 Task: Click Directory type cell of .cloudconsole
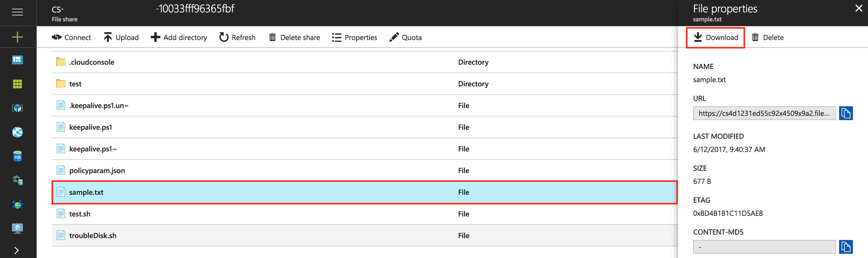coord(473,62)
